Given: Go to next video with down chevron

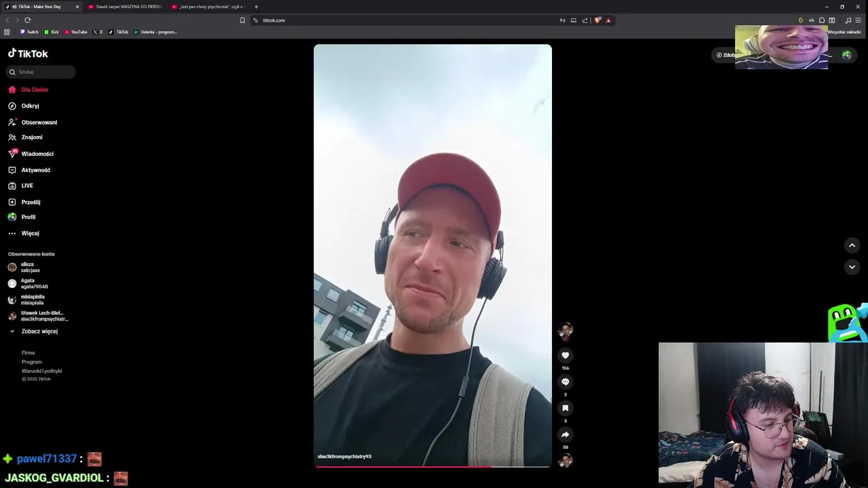Looking at the screenshot, I should [x=852, y=267].
